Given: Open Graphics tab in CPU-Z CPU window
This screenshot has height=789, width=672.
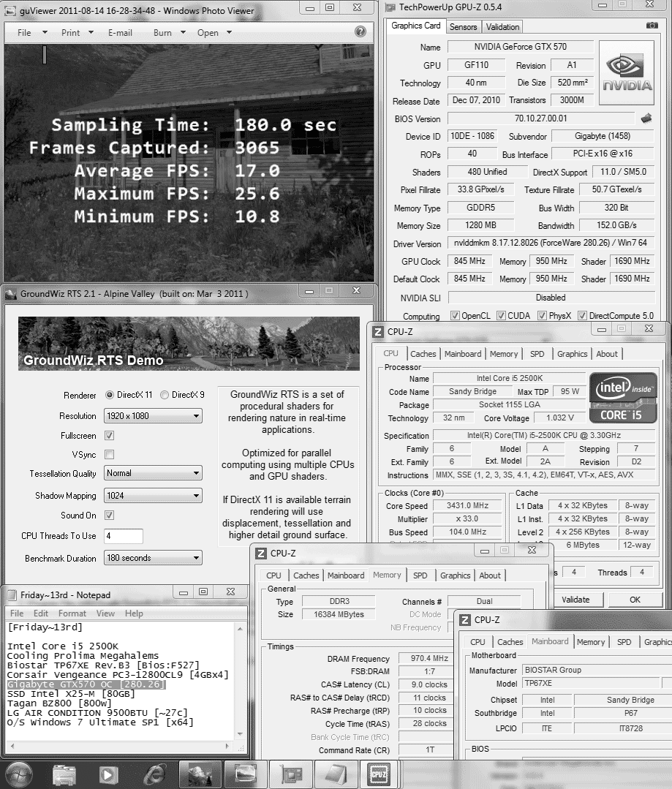Looking at the screenshot, I should 572,354.
